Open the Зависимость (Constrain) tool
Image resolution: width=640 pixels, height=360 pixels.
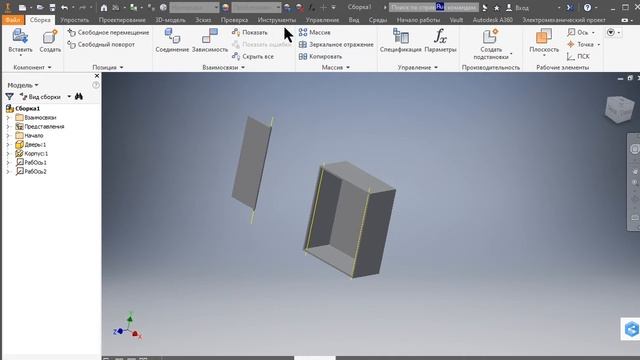210,40
